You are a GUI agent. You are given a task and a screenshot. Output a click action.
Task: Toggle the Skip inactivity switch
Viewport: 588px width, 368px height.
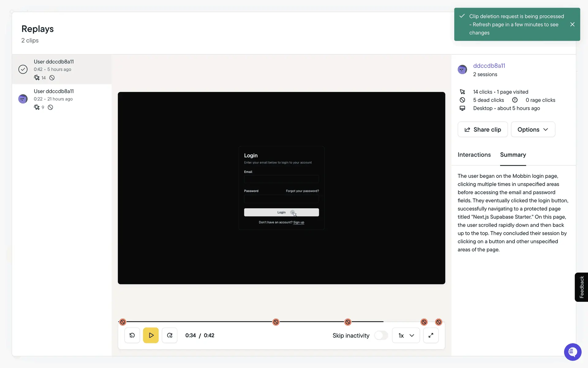(381, 335)
